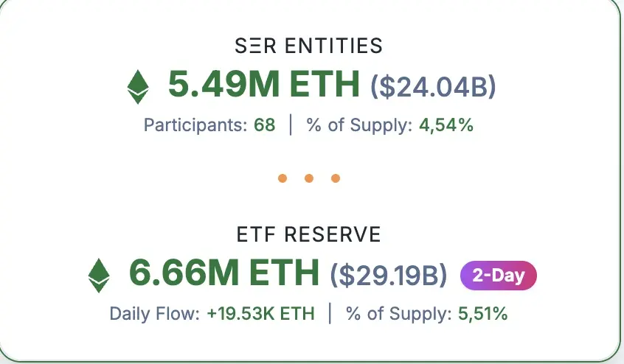Click the Daily Flow label
This screenshot has height=364, width=624.
click(x=155, y=314)
